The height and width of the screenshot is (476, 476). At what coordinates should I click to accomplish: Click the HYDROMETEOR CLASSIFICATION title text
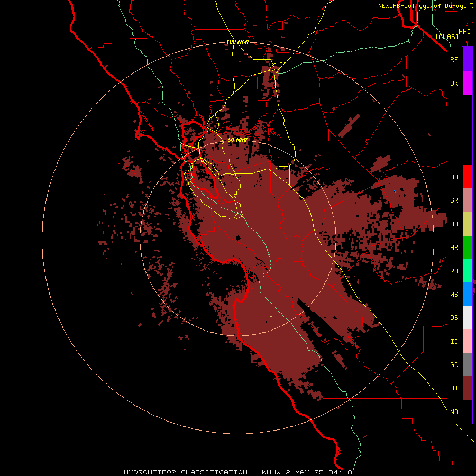186,472
